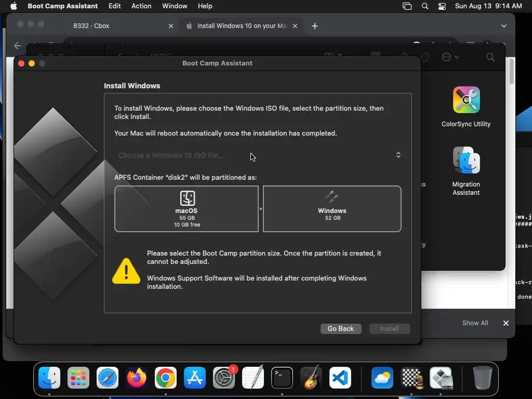Expand the browser tab list chevron
532x399 pixels.
point(504,26)
